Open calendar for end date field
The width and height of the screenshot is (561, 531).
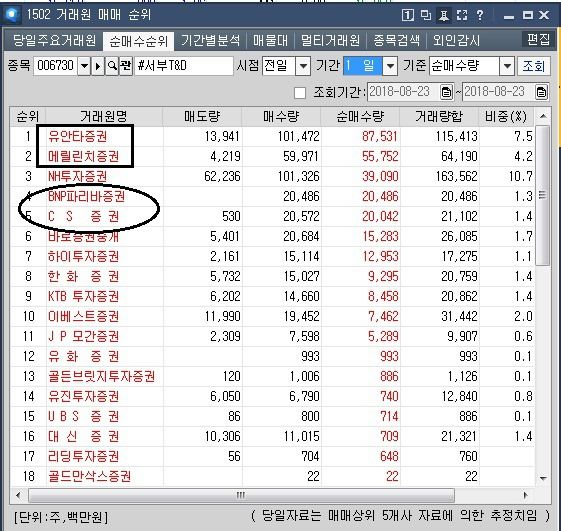(541, 92)
